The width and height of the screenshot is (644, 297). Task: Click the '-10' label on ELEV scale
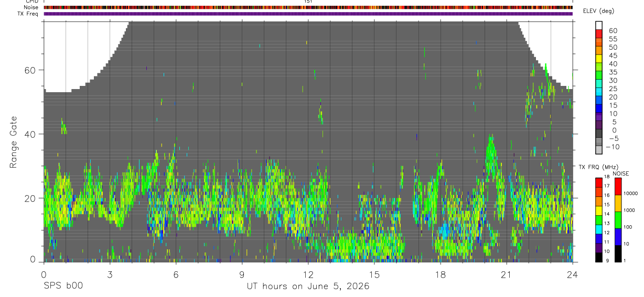tap(612, 147)
